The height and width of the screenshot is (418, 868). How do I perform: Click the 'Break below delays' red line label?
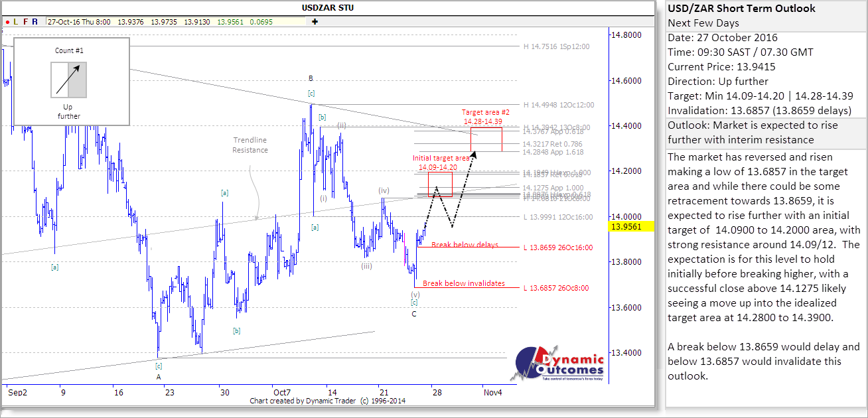(x=465, y=245)
